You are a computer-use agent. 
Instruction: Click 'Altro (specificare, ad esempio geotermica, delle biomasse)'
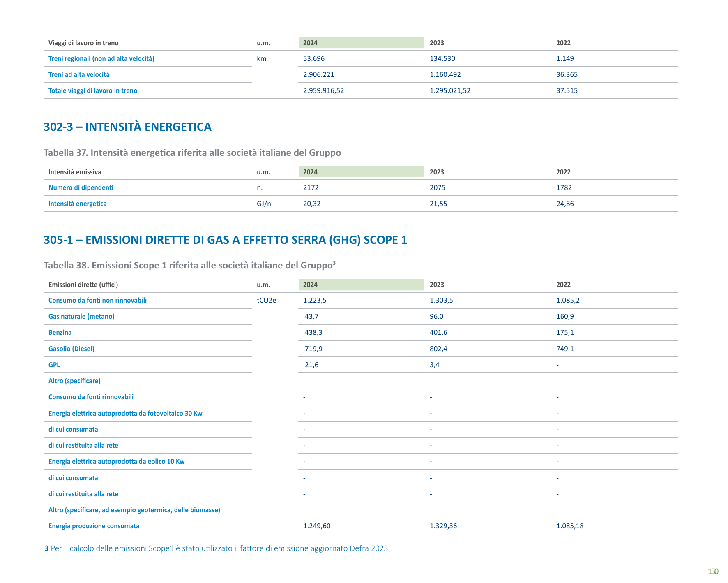click(134, 510)
